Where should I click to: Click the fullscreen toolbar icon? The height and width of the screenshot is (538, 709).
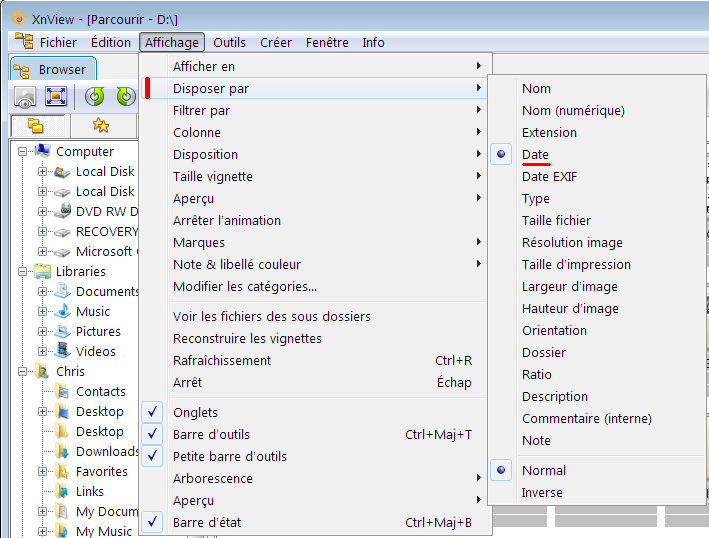click(56, 96)
